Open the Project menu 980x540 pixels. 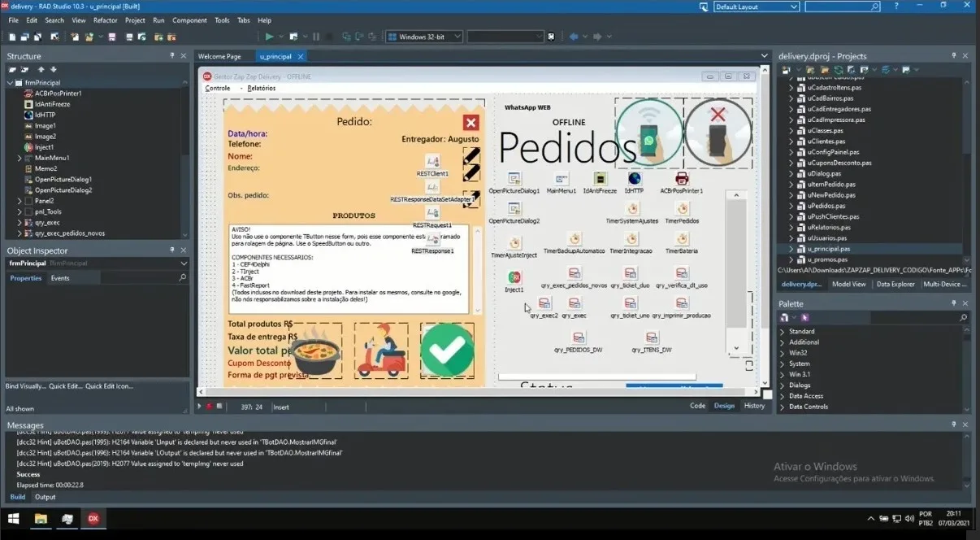click(x=135, y=20)
